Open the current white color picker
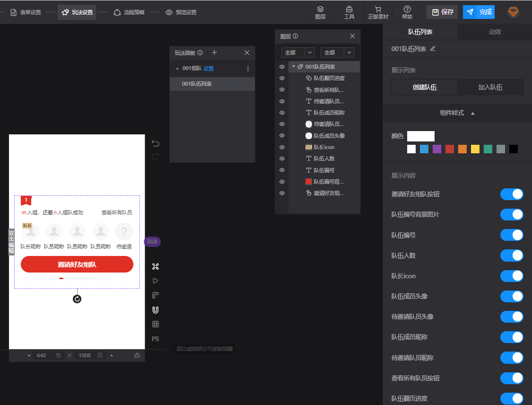This screenshot has width=532, height=405. coord(421,136)
